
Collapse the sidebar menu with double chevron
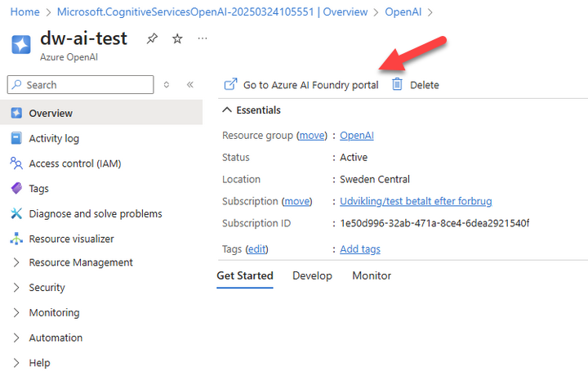coord(189,85)
